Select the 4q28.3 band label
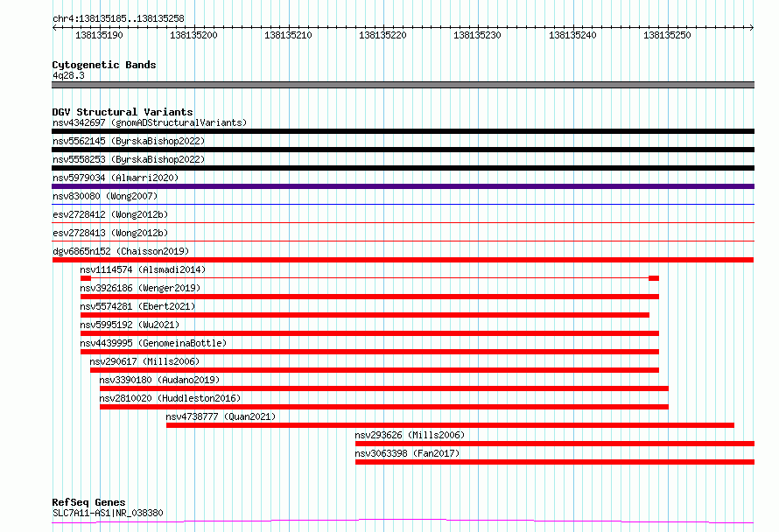The height and width of the screenshot is (532, 779). click(x=68, y=75)
